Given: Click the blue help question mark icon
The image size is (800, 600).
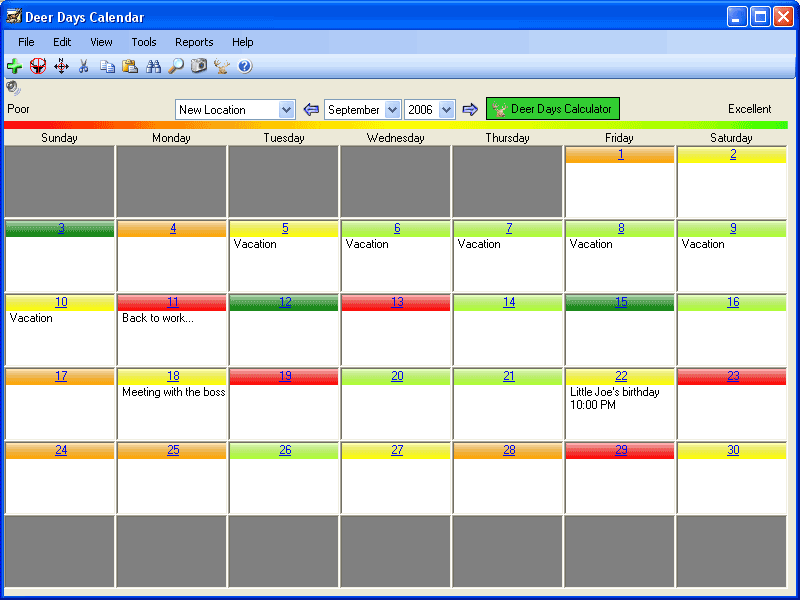Looking at the screenshot, I should pyautogui.click(x=245, y=66).
